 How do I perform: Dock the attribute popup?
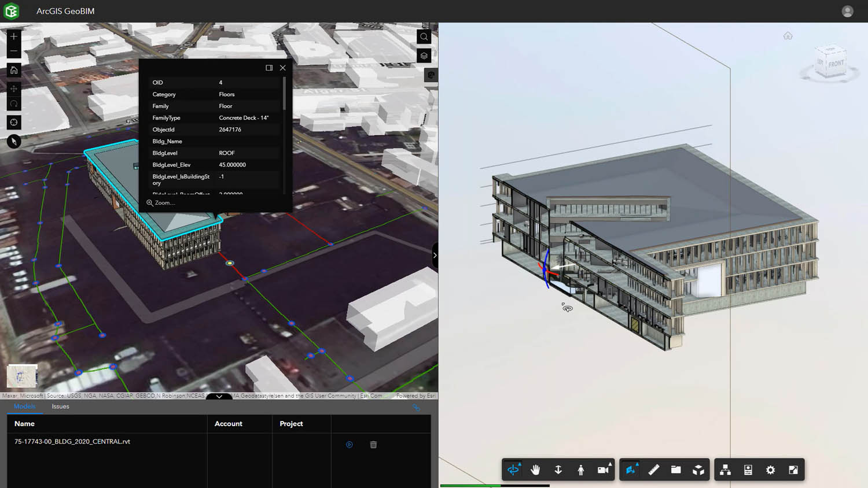click(x=269, y=68)
